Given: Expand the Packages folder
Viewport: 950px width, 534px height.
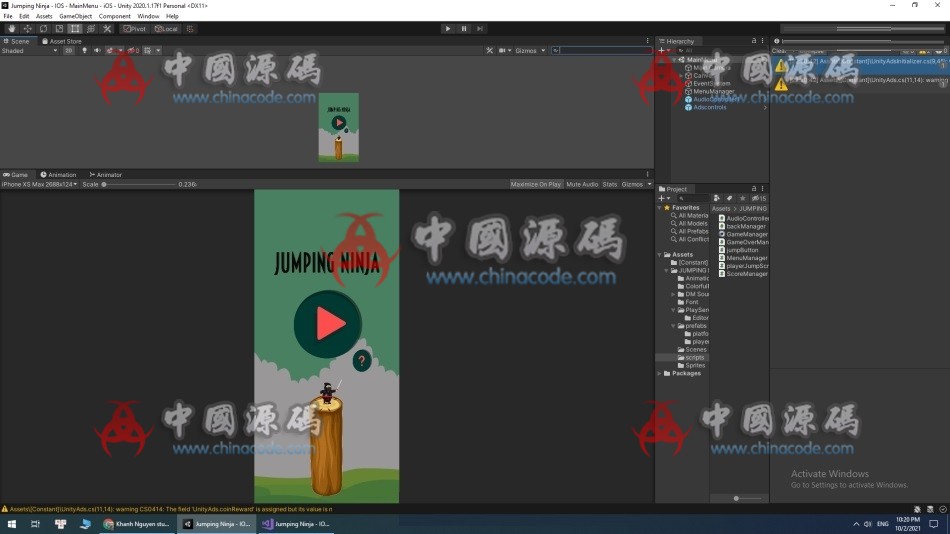Looking at the screenshot, I should [660, 373].
